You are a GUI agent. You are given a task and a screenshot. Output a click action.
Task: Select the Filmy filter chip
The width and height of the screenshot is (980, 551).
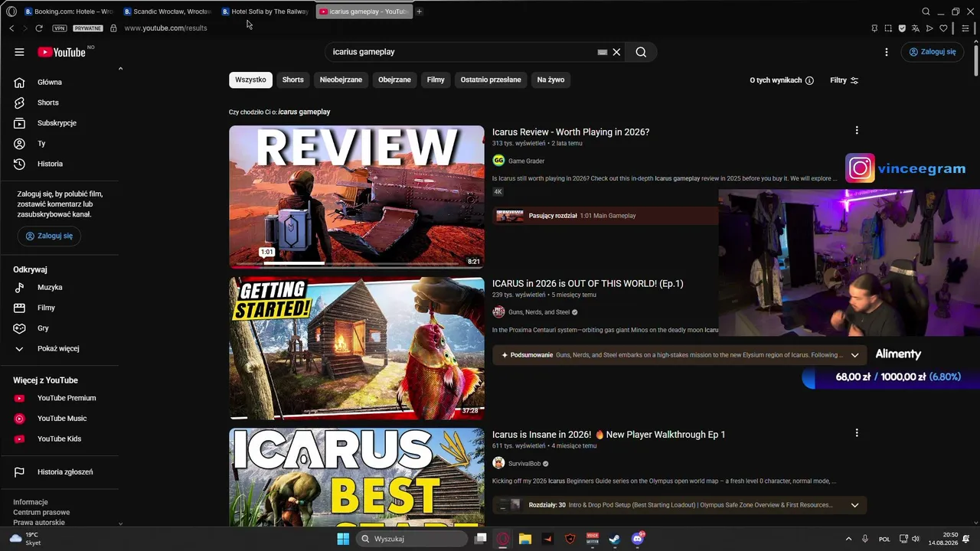click(436, 80)
